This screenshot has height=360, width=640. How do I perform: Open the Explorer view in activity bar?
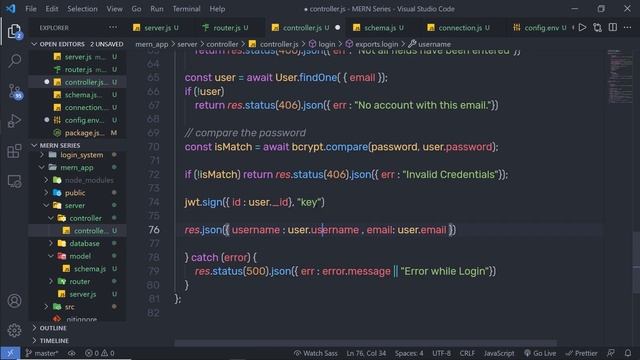click(14, 31)
